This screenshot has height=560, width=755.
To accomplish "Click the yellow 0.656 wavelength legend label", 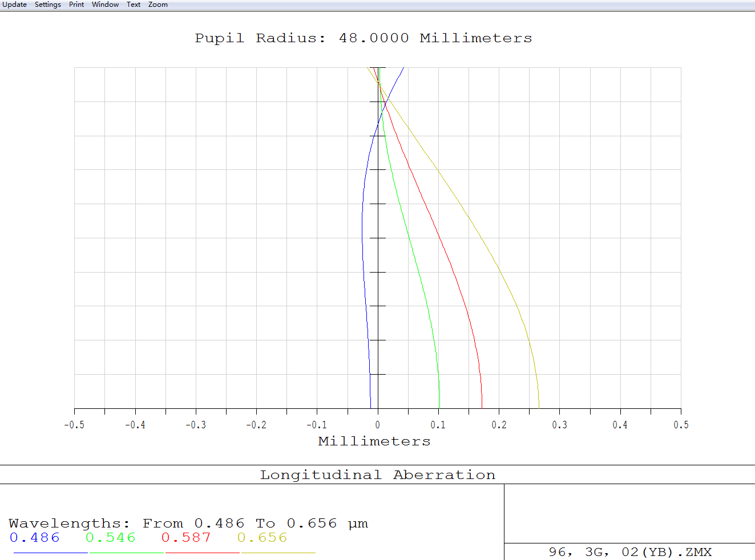I will point(262,538).
